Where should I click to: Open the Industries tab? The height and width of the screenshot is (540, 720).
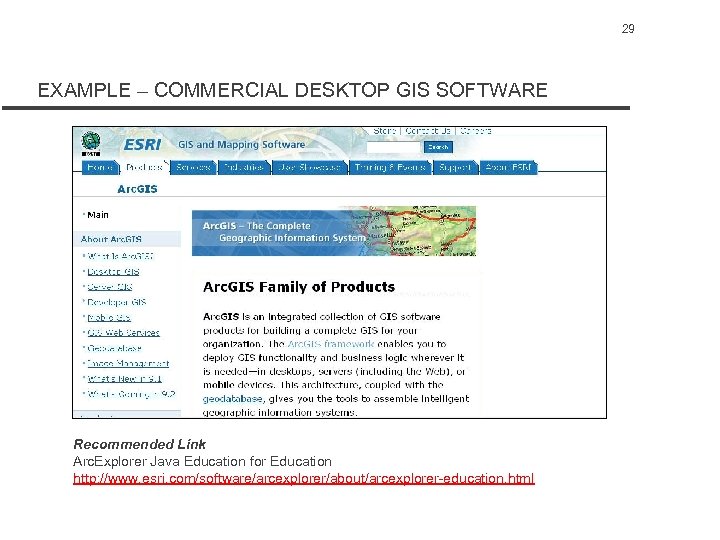point(244,167)
